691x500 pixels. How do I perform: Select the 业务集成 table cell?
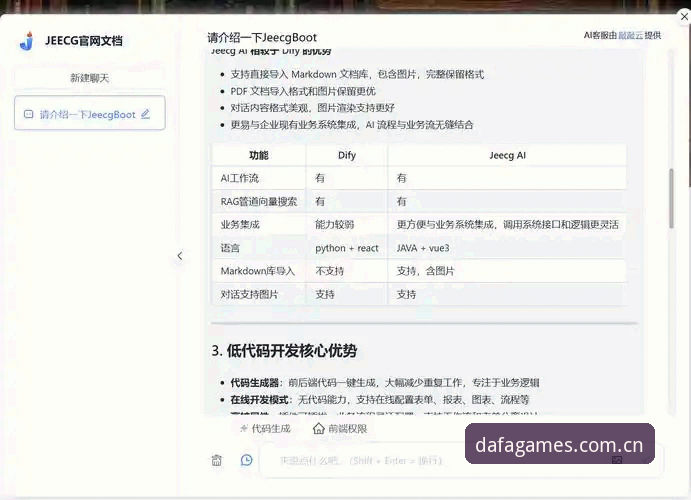[259, 225]
